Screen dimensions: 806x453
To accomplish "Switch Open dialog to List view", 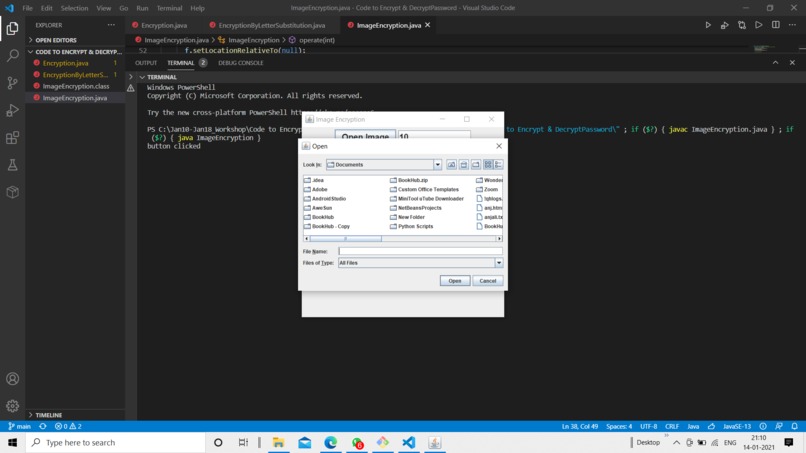I will click(x=488, y=165).
